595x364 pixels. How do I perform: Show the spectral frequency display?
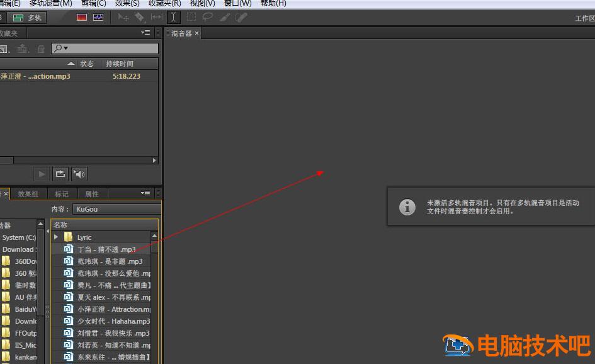(x=82, y=18)
